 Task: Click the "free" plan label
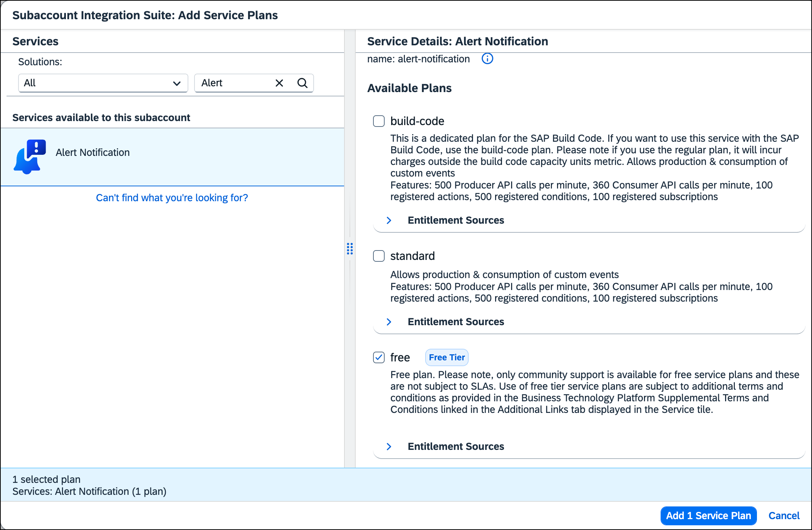[x=400, y=357]
